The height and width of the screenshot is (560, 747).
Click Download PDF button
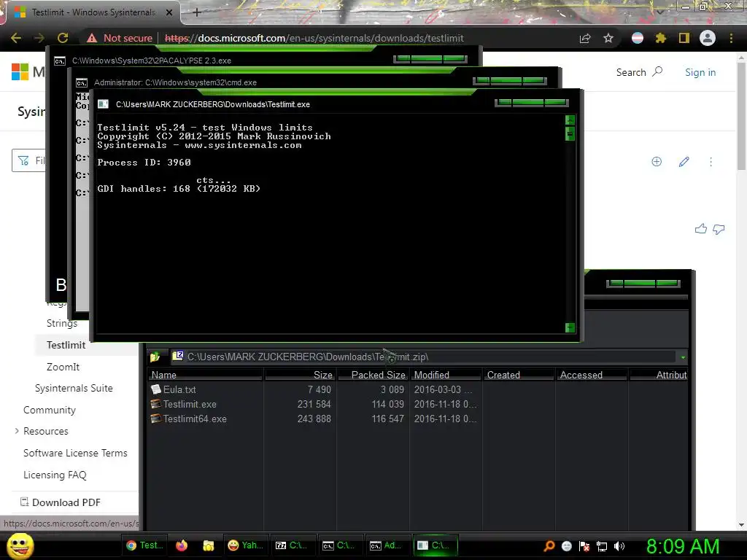61,502
